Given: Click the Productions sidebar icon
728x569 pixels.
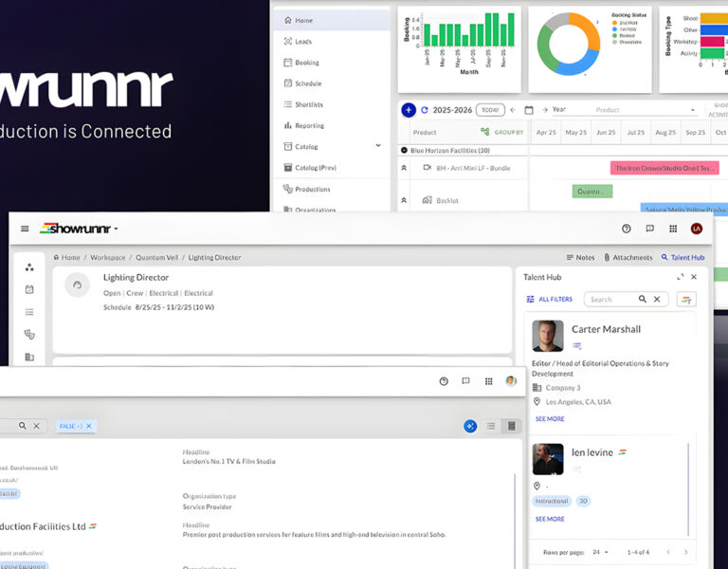Looking at the screenshot, I should pos(288,189).
